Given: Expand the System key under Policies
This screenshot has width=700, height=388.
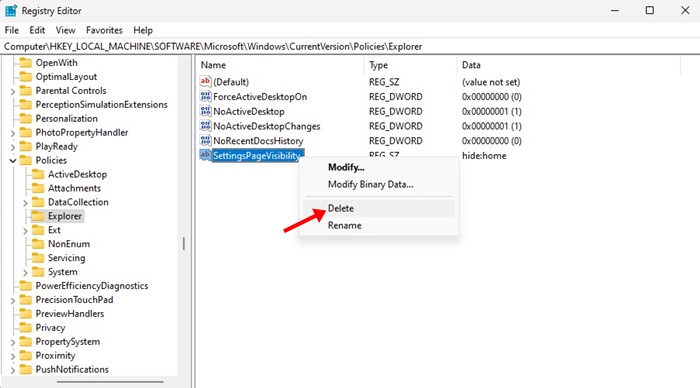Looking at the screenshot, I should (x=25, y=272).
